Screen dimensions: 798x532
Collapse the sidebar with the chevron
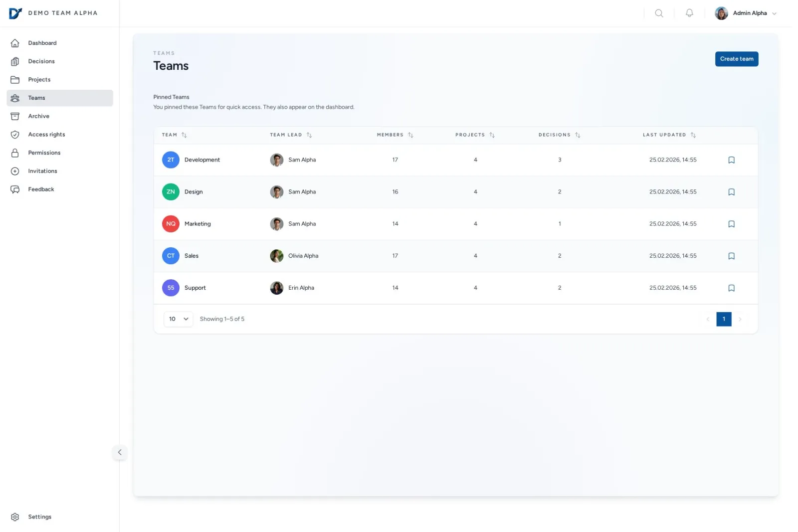[x=120, y=452]
